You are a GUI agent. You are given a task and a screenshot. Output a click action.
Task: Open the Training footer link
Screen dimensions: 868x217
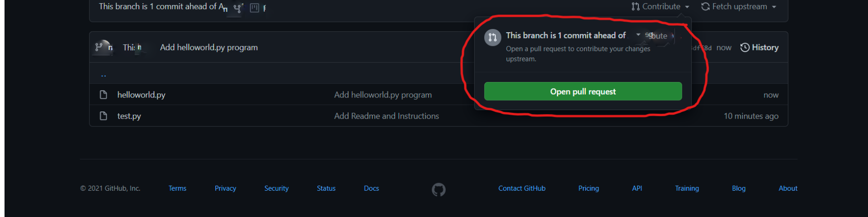(x=687, y=188)
